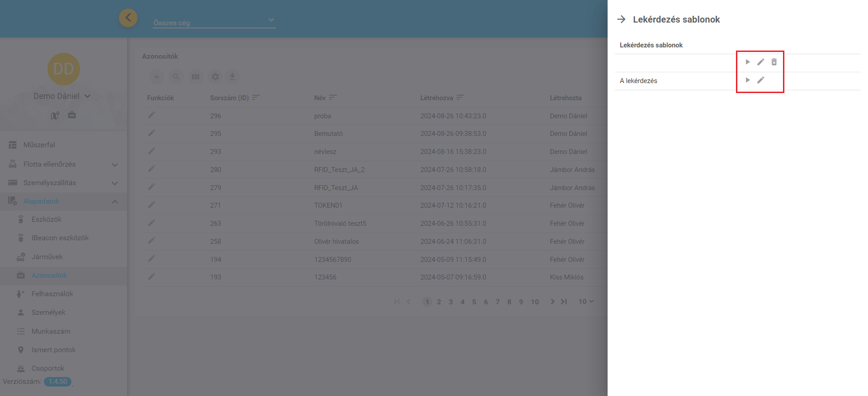Click the version badge 1.4.50
Image resolution: width=868 pixels, height=396 pixels.
click(58, 382)
